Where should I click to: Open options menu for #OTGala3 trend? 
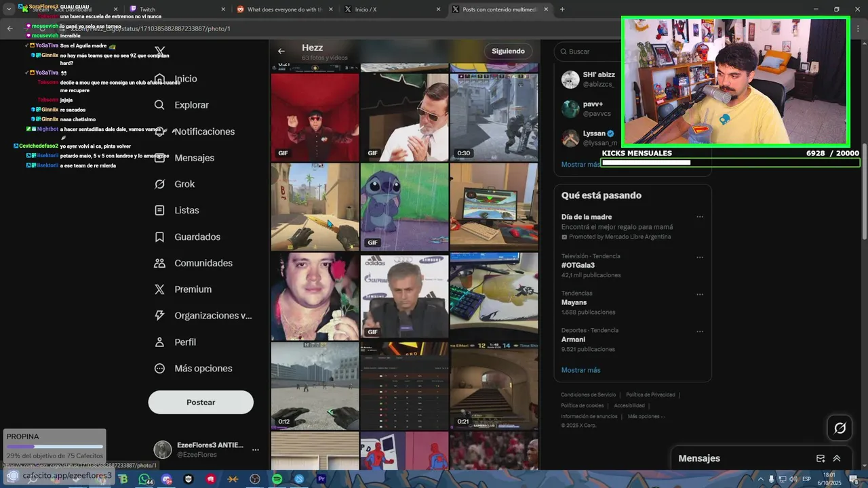click(x=700, y=258)
